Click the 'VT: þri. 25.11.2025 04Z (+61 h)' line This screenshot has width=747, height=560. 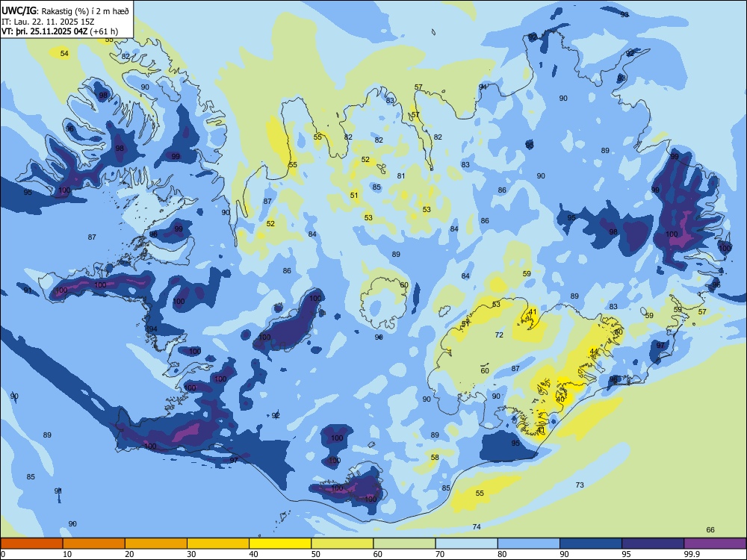tap(60, 31)
